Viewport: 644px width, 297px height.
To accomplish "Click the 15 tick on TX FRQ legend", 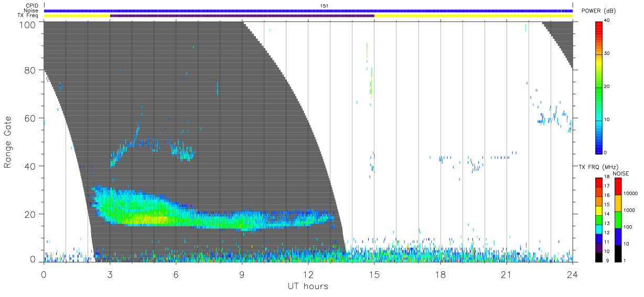I will click(x=608, y=204).
